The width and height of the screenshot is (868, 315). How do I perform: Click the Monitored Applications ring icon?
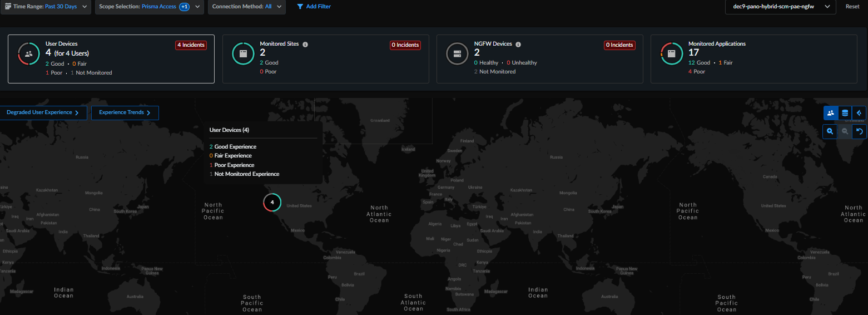(x=671, y=54)
